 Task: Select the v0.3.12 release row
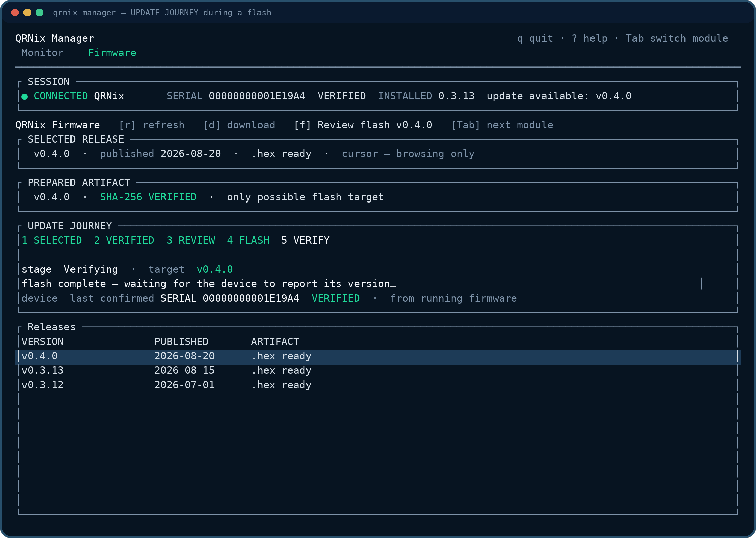378,385
